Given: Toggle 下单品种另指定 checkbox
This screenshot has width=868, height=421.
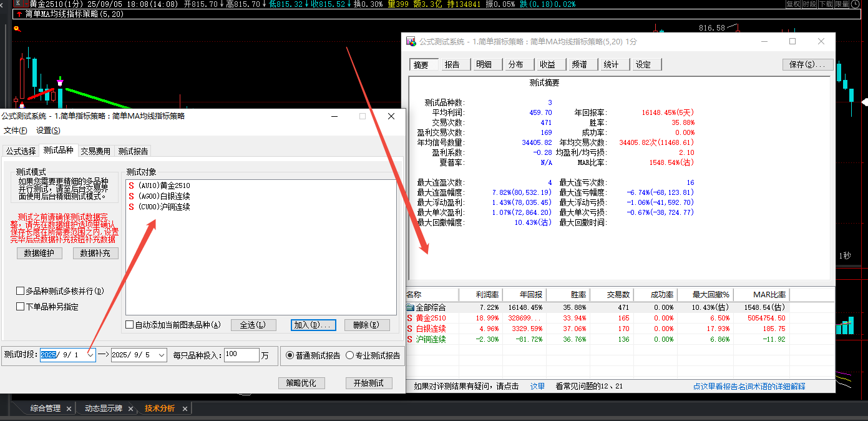Looking at the screenshot, I should (x=21, y=307).
